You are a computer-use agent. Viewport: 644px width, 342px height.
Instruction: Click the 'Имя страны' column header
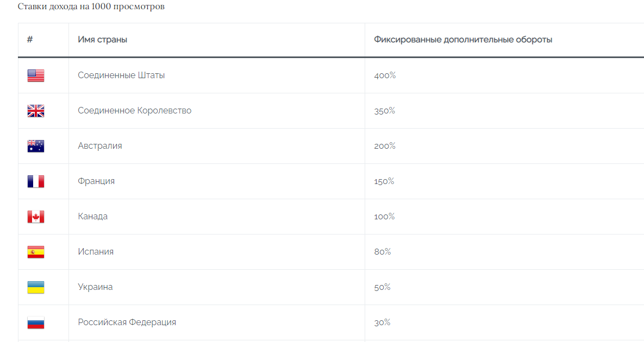click(x=103, y=40)
